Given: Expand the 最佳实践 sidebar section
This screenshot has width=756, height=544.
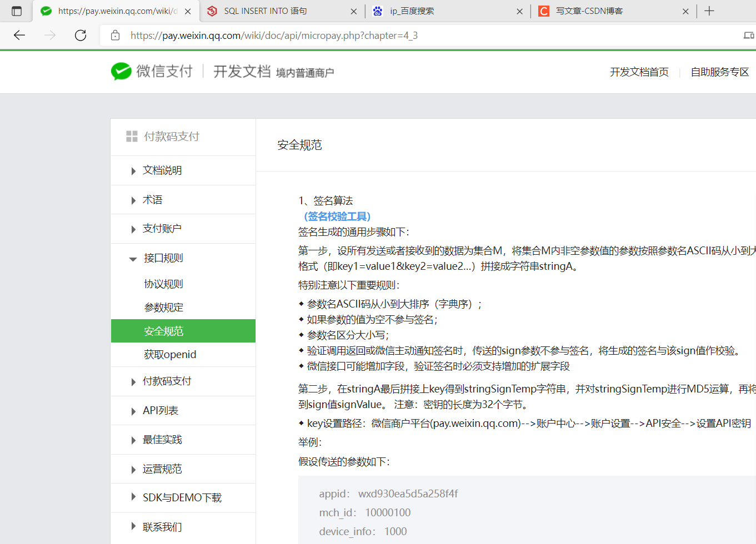Looking at the screenshot, I should (x=183, y=440).
